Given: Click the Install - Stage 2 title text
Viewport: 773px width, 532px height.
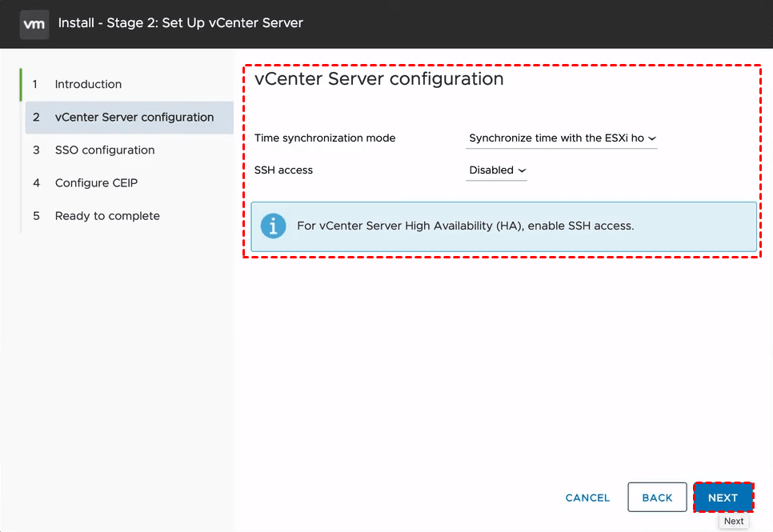Looking at the screenshot, I should pyautogui.click(x=181, y=23).
